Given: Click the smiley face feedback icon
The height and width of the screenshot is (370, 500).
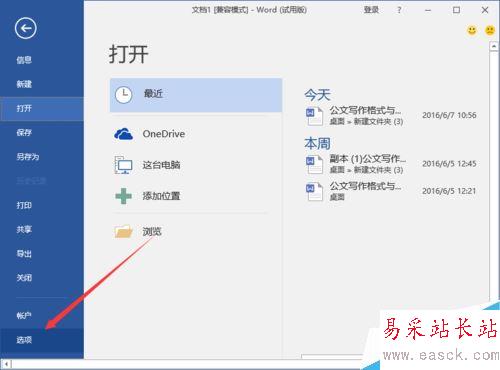Looking at the screenshot, I should [x=472, y=30].
